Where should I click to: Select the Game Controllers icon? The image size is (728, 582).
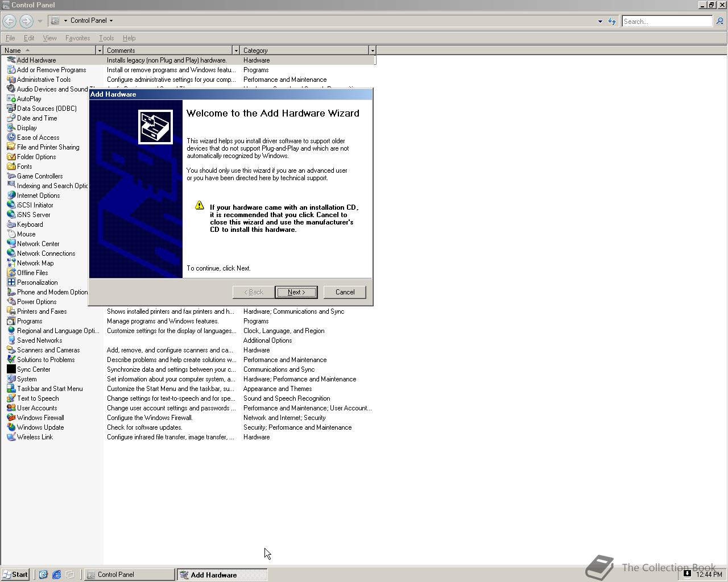[x=11, y=176]
